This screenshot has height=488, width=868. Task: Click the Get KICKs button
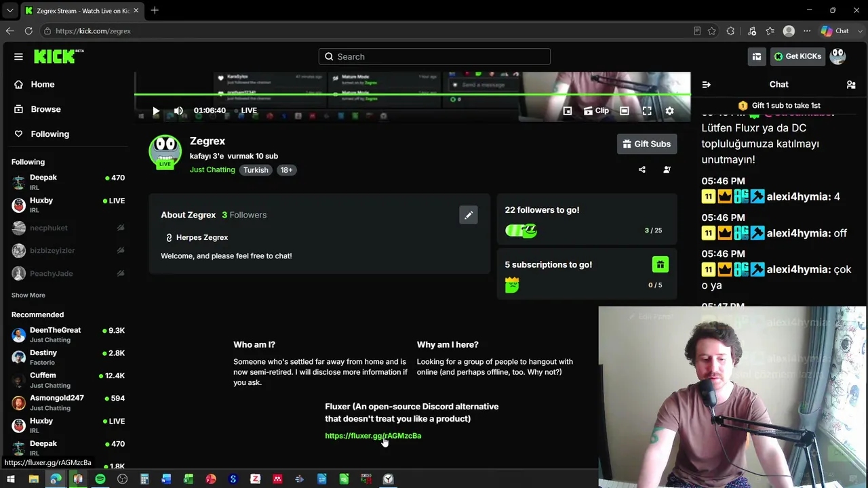click(x=798, y=56)
